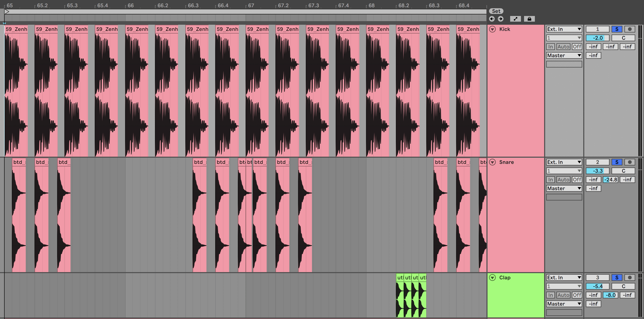Screen dimensions: 644x319
Task: Click the loop brace start marker
Action: tap(7, 12)
